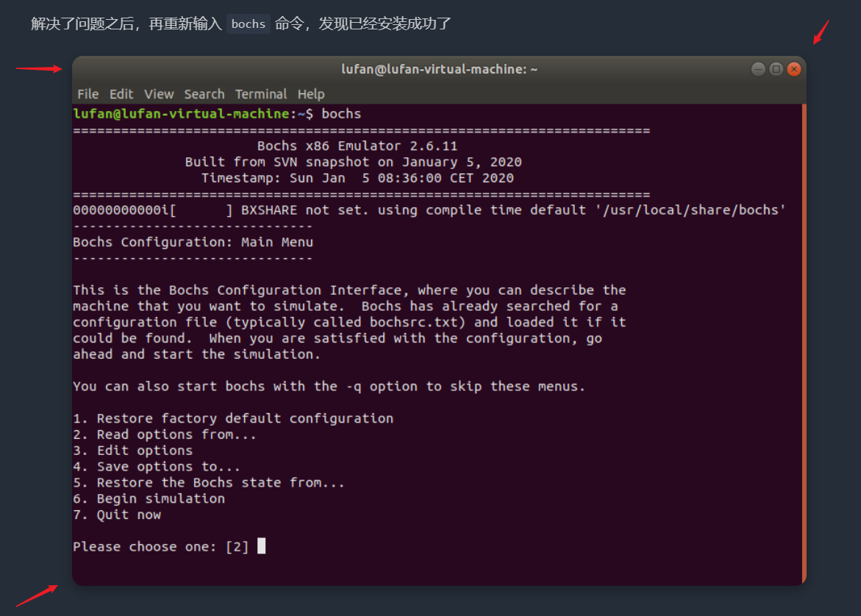
Task: Click the inline bochs code tag
Action: 249,24
